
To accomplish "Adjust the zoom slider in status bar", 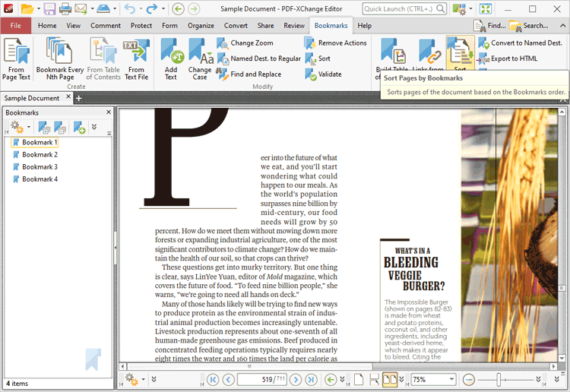I will click(499, 379).
